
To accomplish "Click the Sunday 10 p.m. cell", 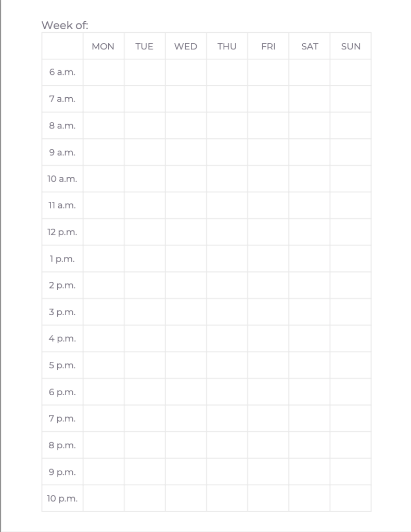I will 351,498.
